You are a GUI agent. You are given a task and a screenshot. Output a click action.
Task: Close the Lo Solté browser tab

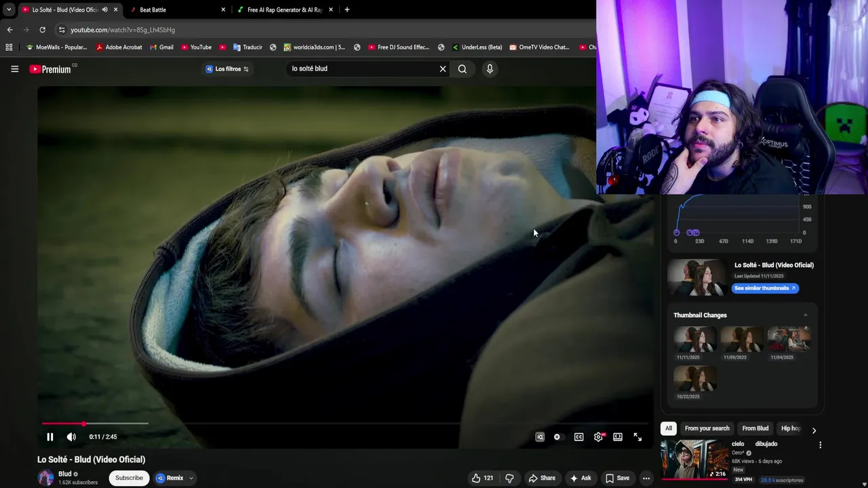point(115,9)
